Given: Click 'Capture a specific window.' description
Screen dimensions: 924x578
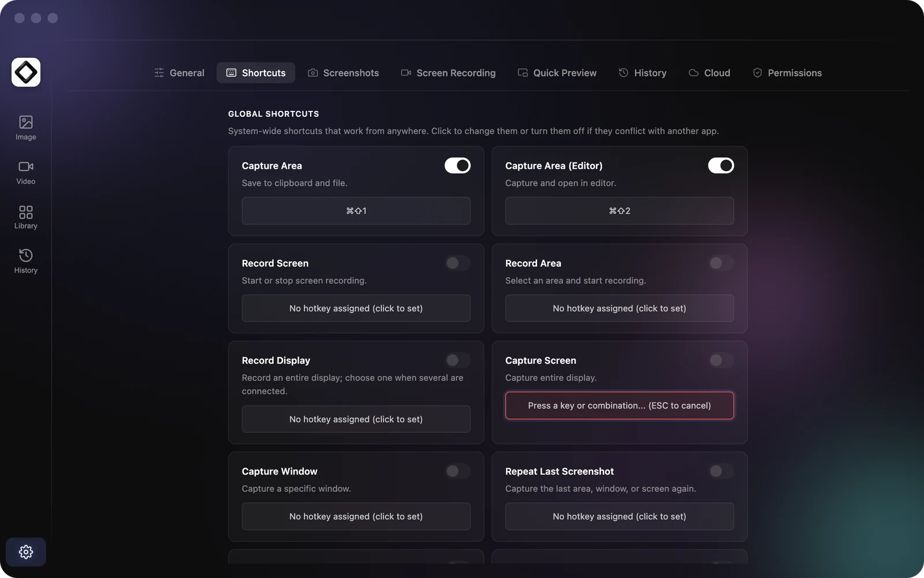Looking at the screenshot, I should coord(296,488).
